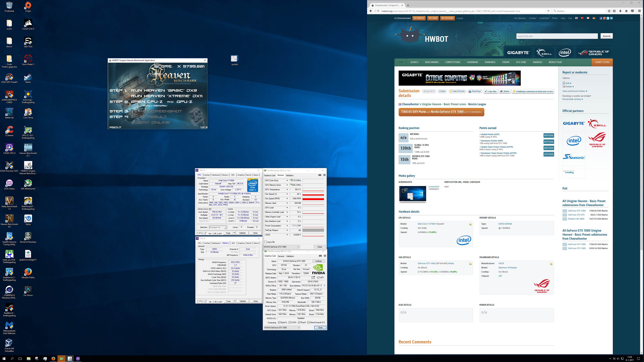Click the Bus Interface question mark icon
The height and width of the screenshot is (362, 644).
[325, 286]
